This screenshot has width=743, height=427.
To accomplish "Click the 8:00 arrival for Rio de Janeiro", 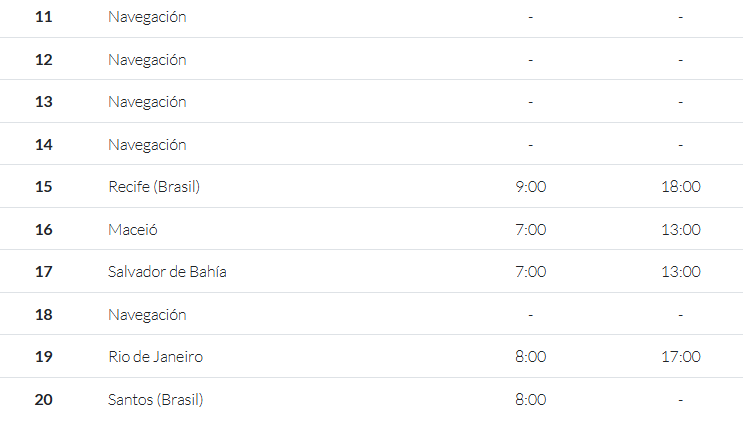I will click(531, 356).
